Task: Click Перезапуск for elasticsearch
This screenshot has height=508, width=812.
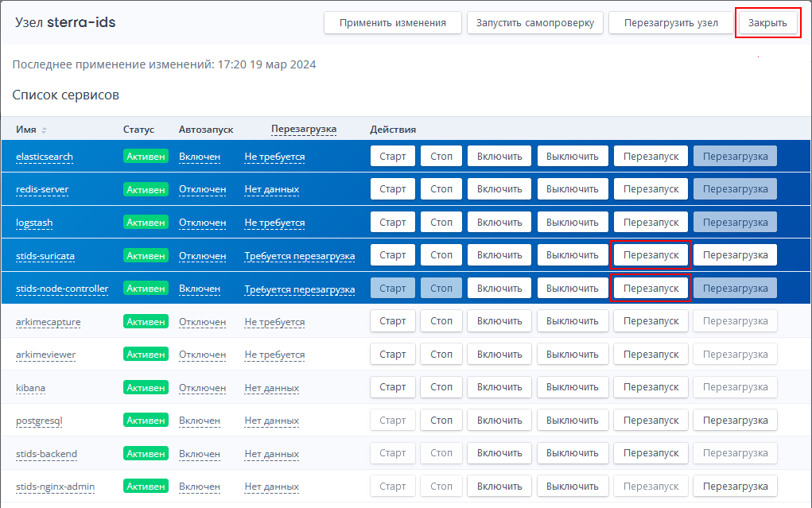Action: 651,157
